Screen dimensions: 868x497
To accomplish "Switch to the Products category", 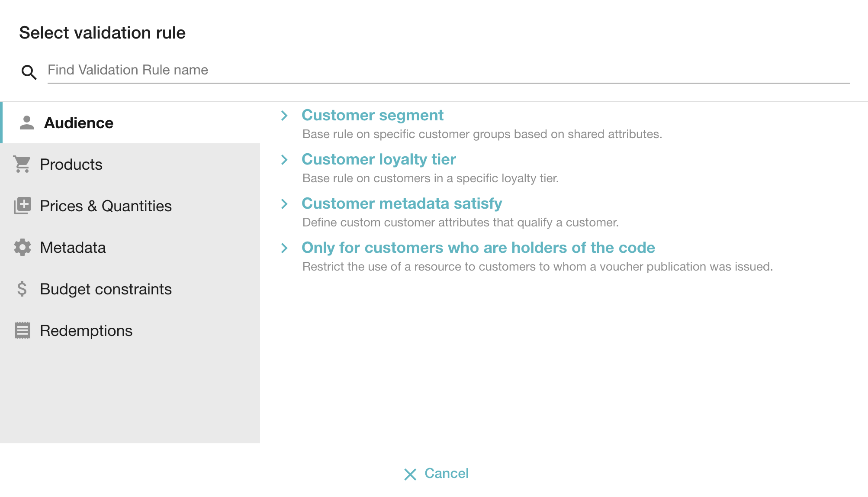I will (x=71, y=165).
